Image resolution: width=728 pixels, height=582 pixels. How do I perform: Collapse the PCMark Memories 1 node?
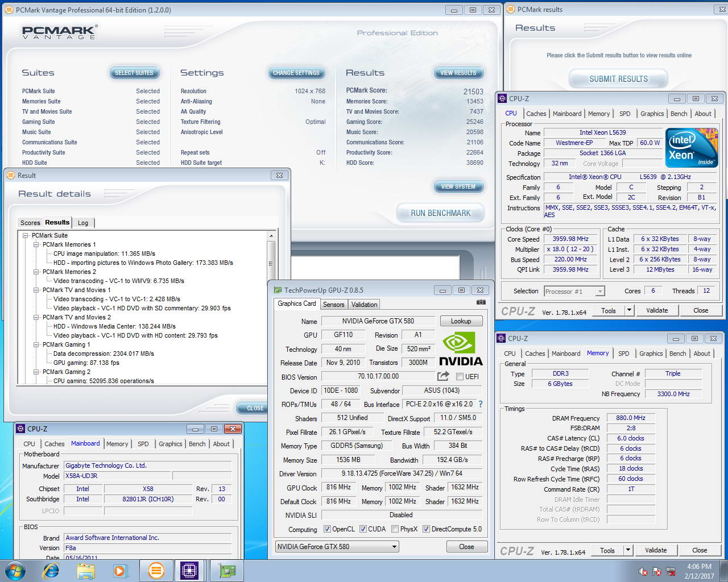(x=36, y=244)
